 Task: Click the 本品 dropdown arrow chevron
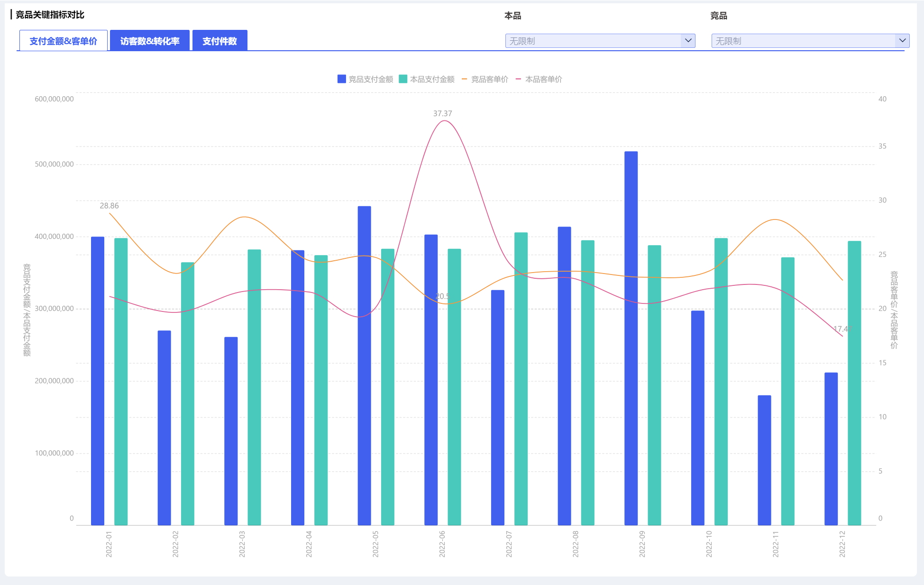coord(688,41)
